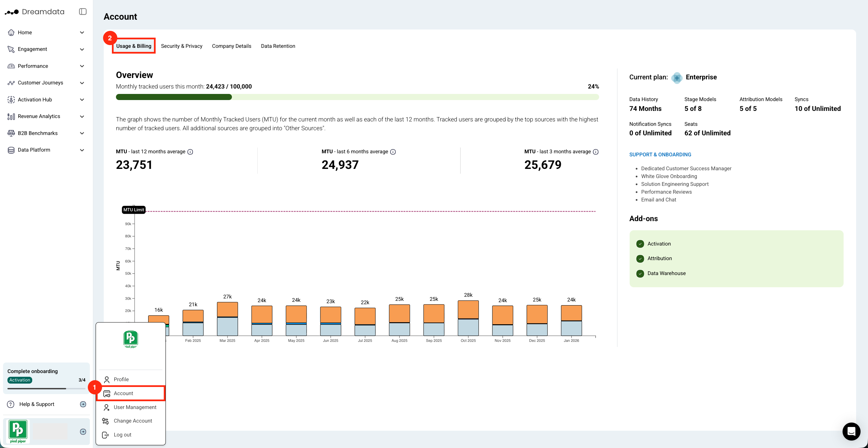Click the Help & Support arrow icon
Screen dimensions: 868x448
point(83,404)
